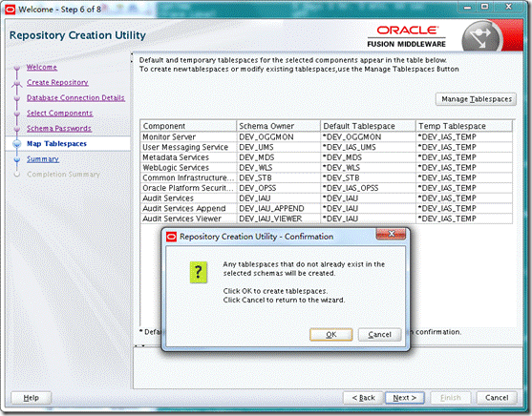Image resolution: width=532 pixels, height=416 pixels.
Task: Click the Default Tablespace column header
Action: point(368,126)
